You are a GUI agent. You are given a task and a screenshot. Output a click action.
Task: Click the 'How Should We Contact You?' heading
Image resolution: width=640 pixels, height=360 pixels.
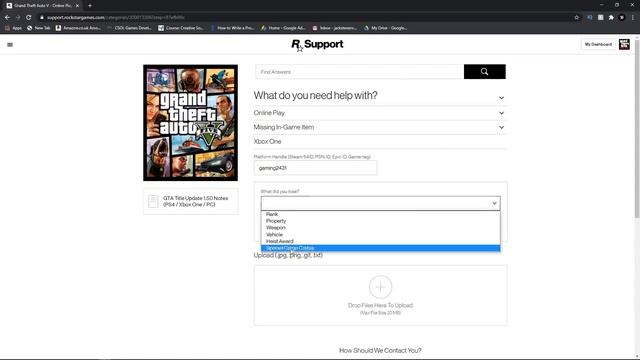(380, 351)
